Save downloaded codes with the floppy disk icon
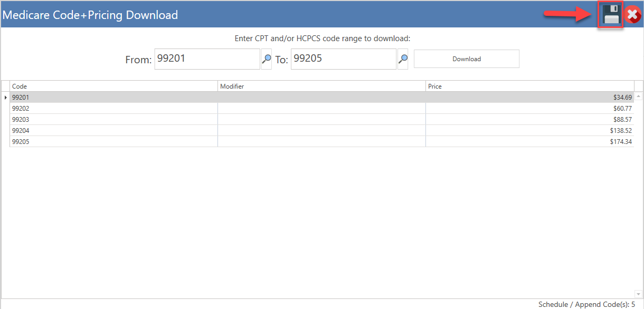 611,15
